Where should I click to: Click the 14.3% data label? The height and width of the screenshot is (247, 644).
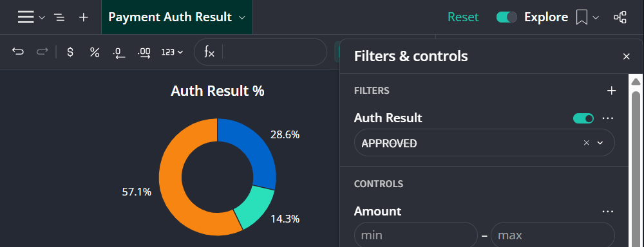285,219
